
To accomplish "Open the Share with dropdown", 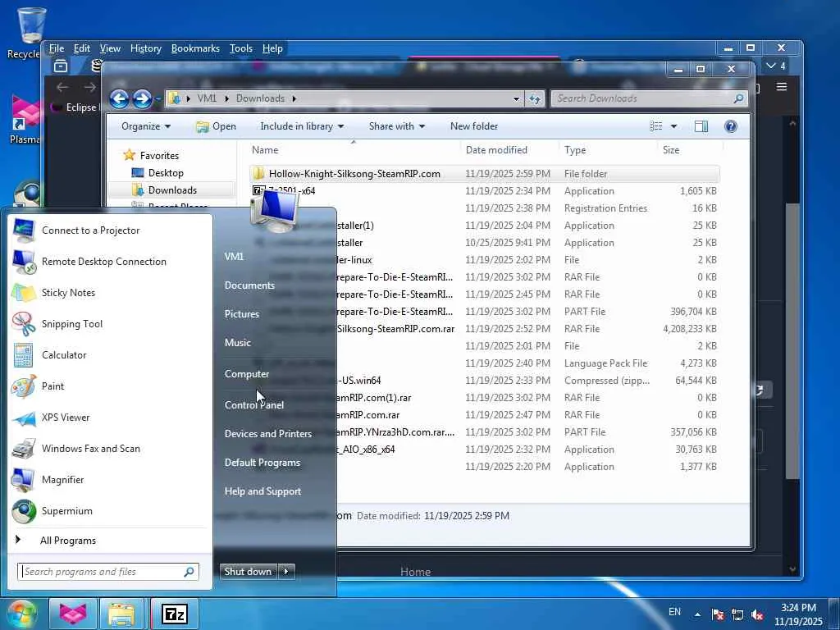I will tap(396, 126).
